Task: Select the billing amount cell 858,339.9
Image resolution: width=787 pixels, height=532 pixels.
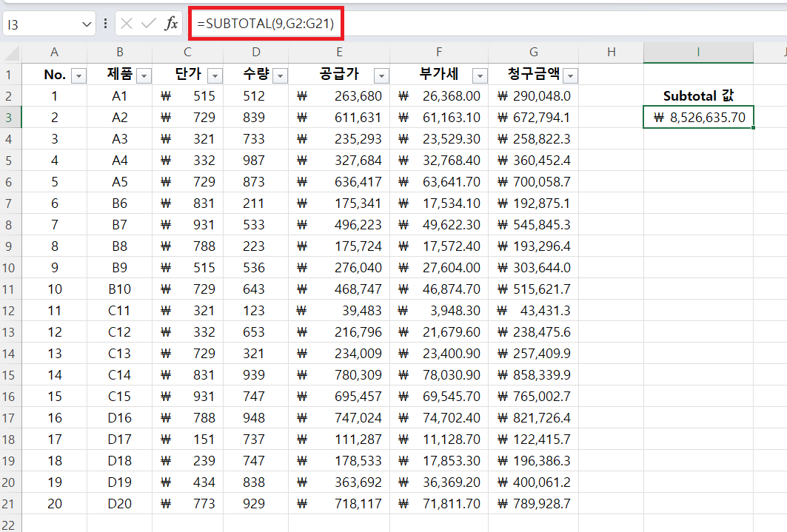Action: [x=534, y=374]
